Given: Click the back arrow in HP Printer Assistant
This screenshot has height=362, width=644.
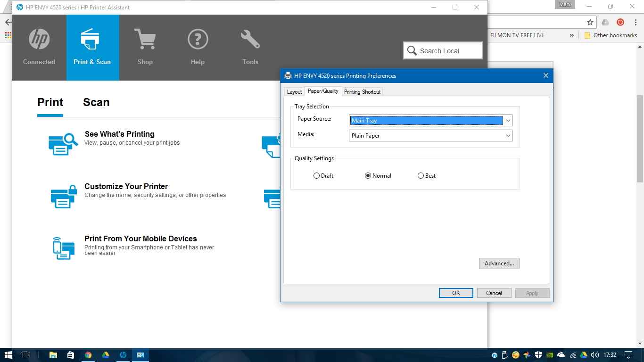Looking at the screenshot, I should 8,22.
